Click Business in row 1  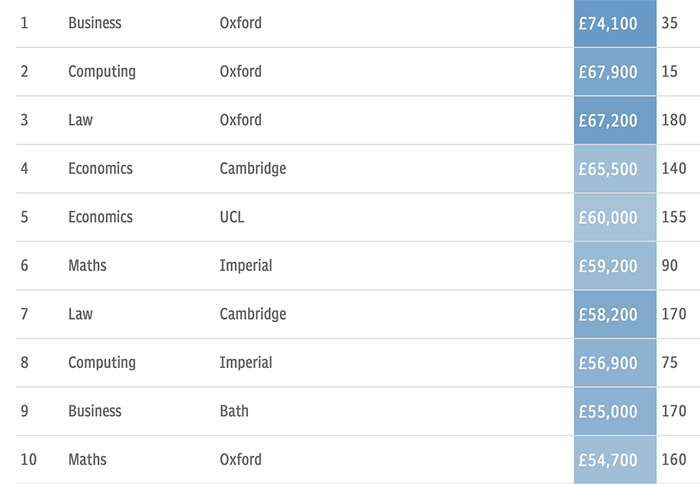[95, 23]
